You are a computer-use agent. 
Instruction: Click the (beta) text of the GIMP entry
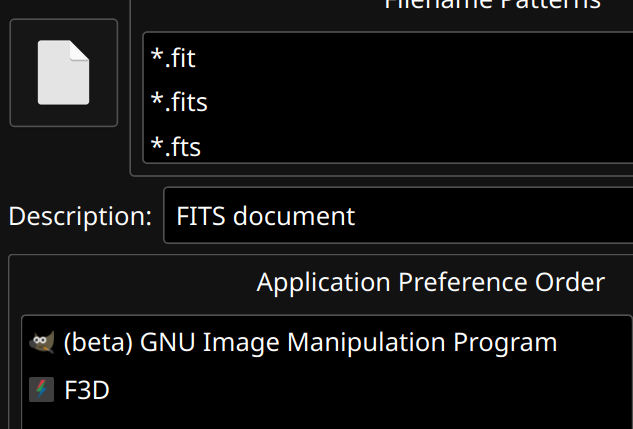[98, 343]
